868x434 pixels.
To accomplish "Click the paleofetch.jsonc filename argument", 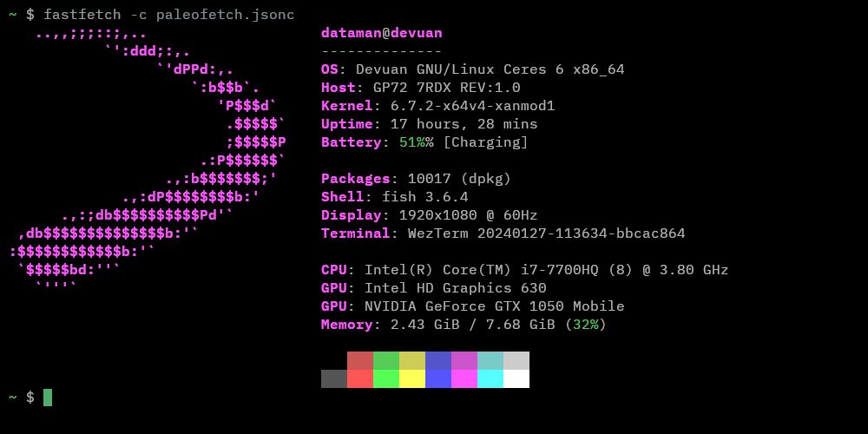I will pos(225,15).
